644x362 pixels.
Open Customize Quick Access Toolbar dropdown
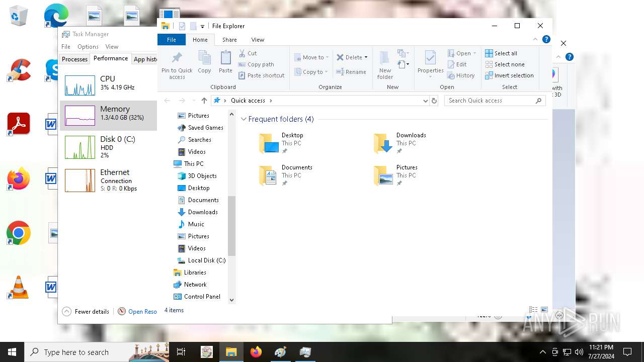point(202,26)
